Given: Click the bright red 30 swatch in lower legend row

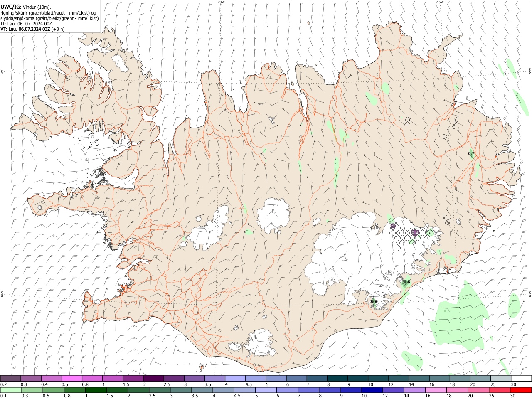Looking at the screenshot, I should tap(521, 390).
